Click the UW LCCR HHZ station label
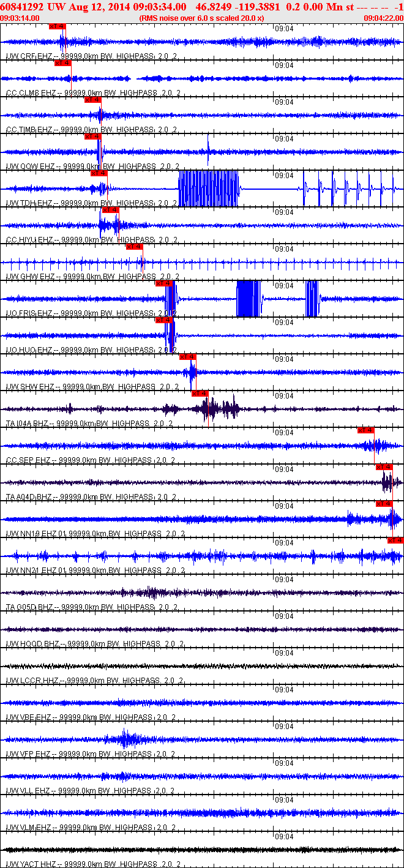This screenshot has width=404, height=868. pos(95,681)
